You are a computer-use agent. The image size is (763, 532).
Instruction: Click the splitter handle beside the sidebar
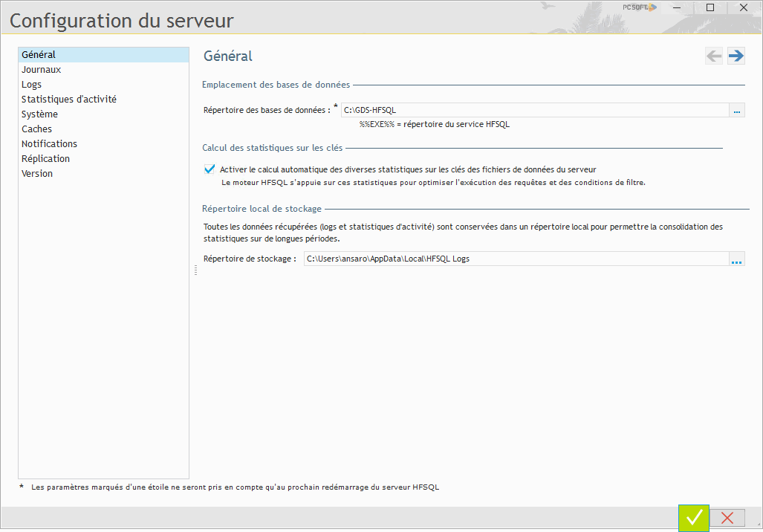click(x=195, y=272)
